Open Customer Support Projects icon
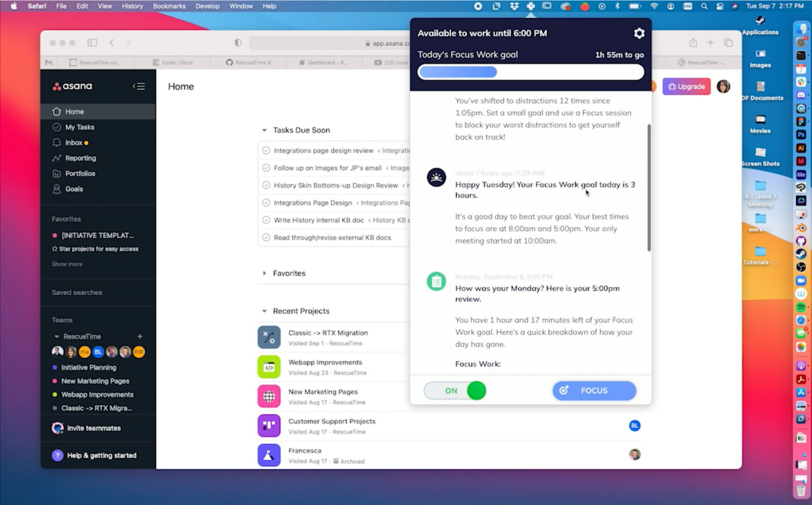Screen dimensions: 812x505 click(269, 426)
